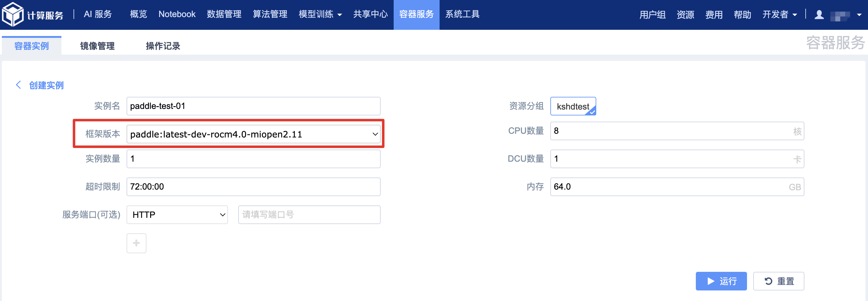
Task: Click the 请填写端口号 port number field
Action: click(308, 214)
